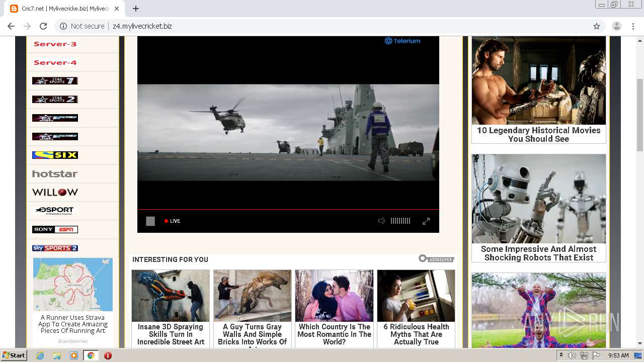
Task: Click page vertical scrollbar thumb
Action: tap(640, 115)
